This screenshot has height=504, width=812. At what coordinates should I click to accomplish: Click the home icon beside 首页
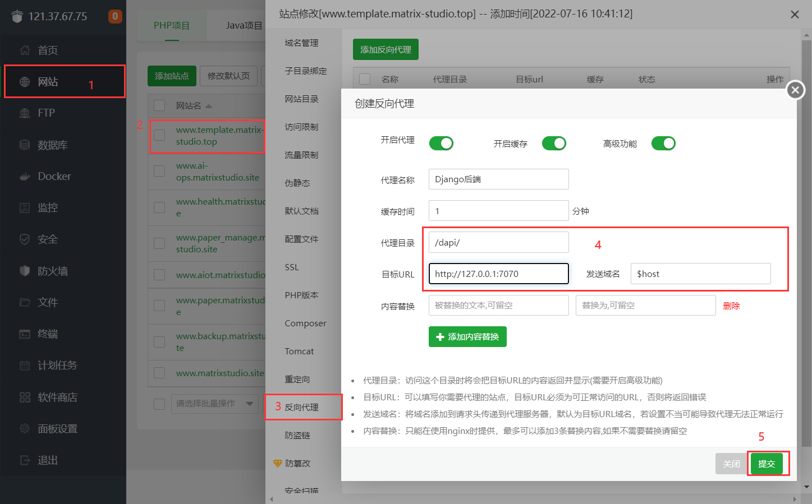pos(25,50)
